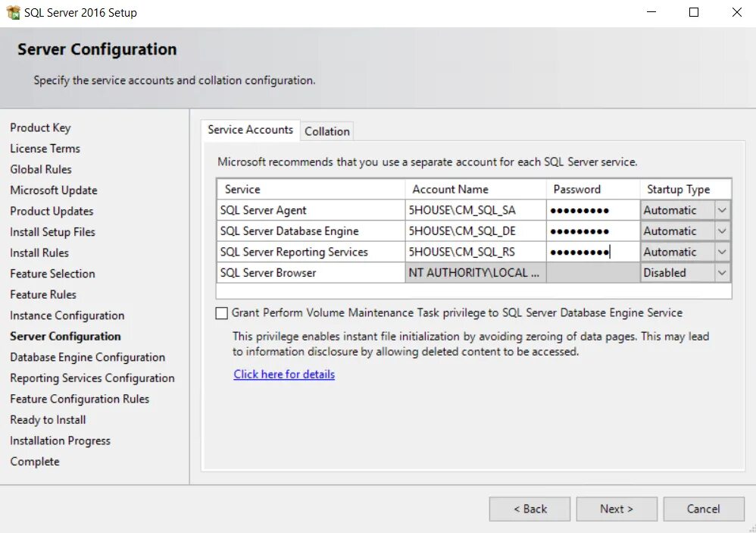Screen dimensions: 756x533
Task: Cancel the SQL Server setup
Action: [704, 509]
